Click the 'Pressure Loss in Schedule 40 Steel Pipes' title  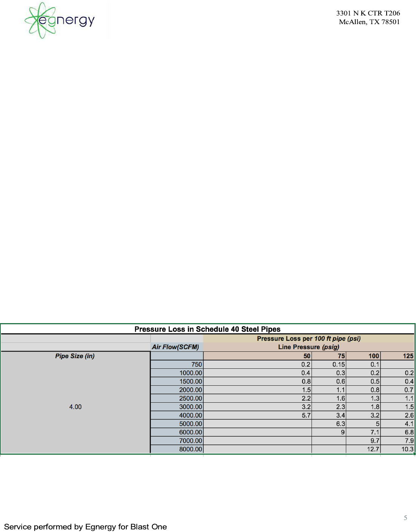[207, 329]
